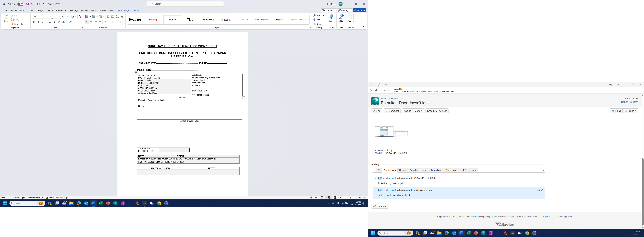Toggle italic formatting
This screenshot has width=644, height=237.
click(38, 22)
